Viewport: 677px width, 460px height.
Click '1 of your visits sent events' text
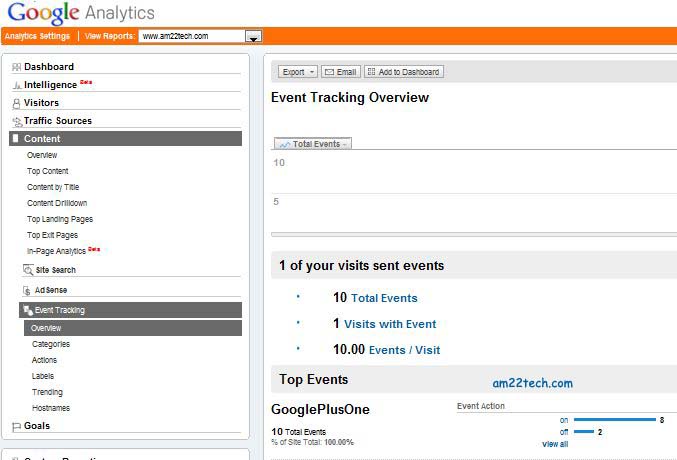tap(361, 265)
